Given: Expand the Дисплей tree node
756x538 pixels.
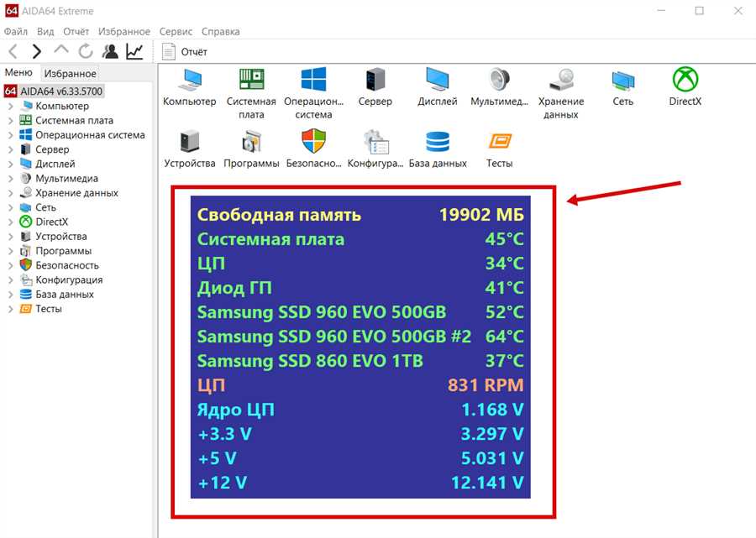Looking at the screenshot, I should point(11,164).
